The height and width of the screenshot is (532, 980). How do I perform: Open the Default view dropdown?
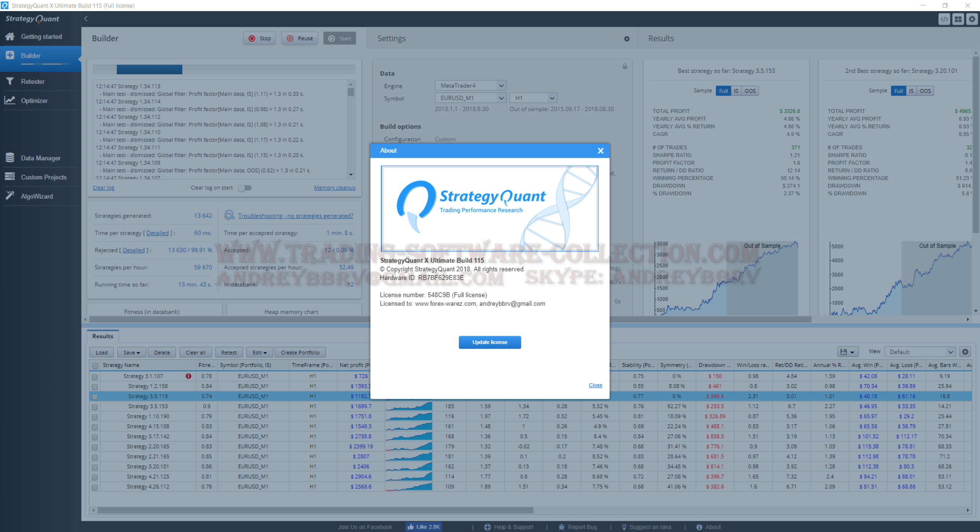920,352
